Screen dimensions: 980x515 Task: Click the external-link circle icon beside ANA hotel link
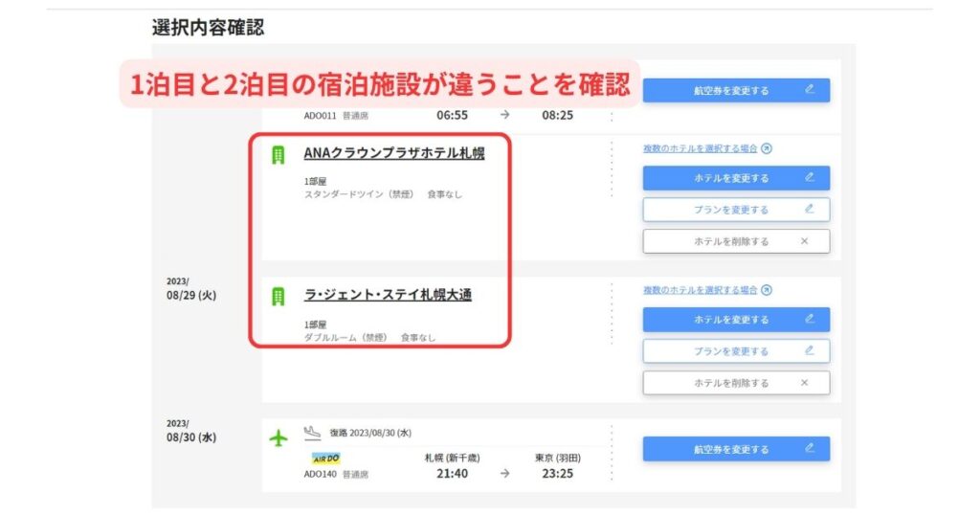[x=767, y=148]
